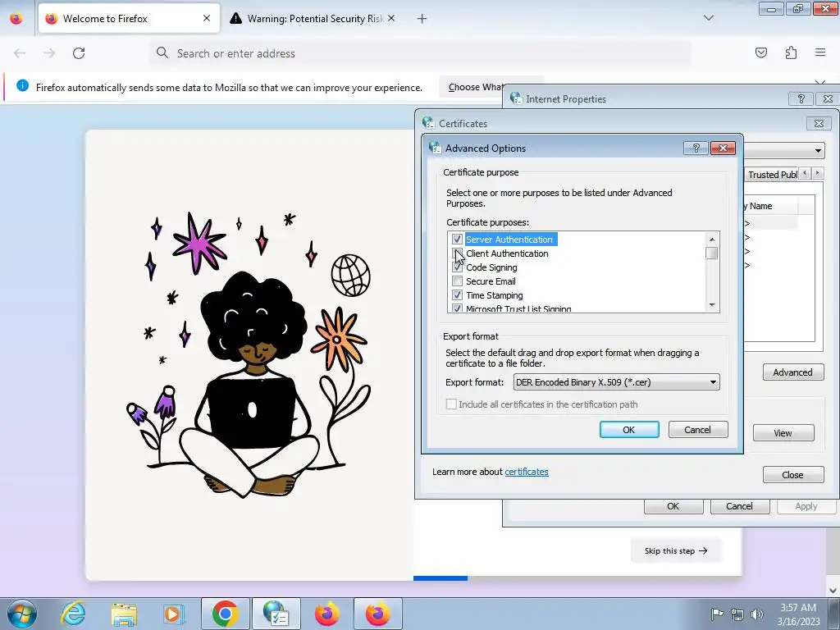Image resolution: width=840 pixels, height=630 pixels.
Task: Switch to Internet Properties taskbar item
Action: (x=276, y=614)
